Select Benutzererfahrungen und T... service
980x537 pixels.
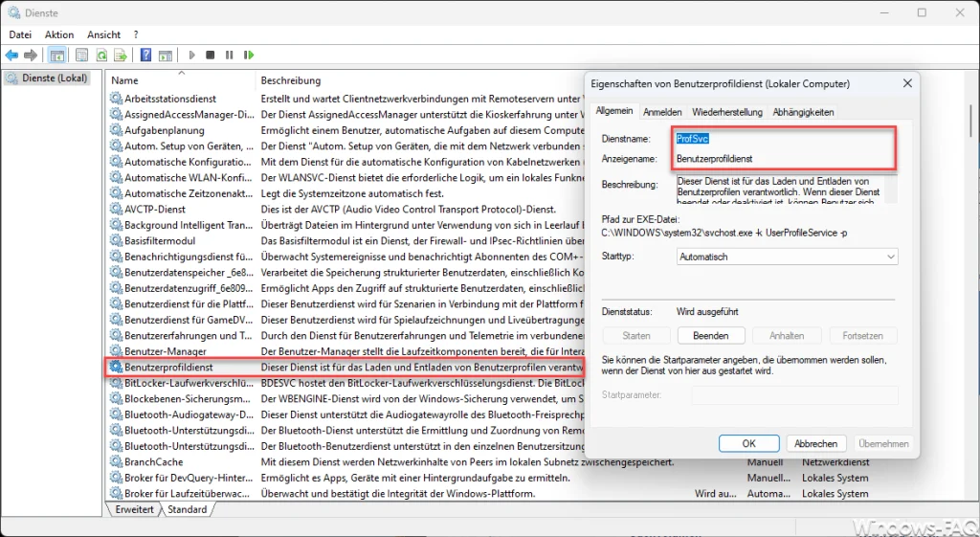[189, 336]
